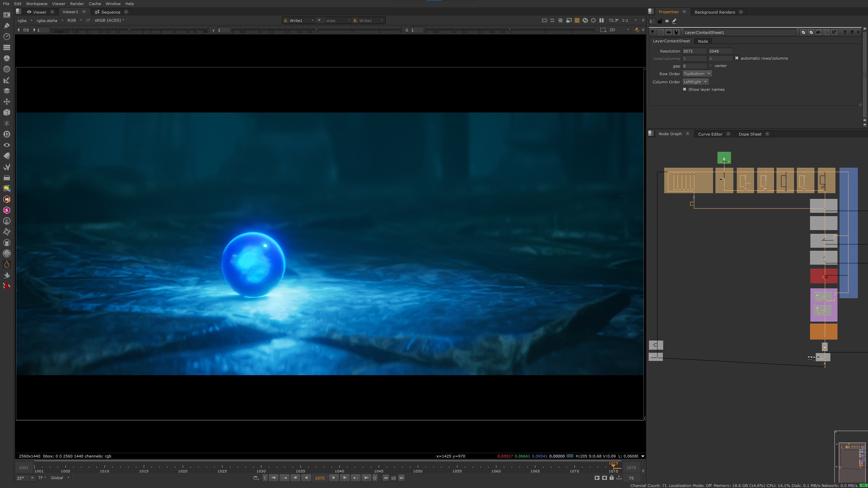Click the orange scanline downrez icon
Image resolution: width=868 pixels, height=488 pixels.
point(577,20)
